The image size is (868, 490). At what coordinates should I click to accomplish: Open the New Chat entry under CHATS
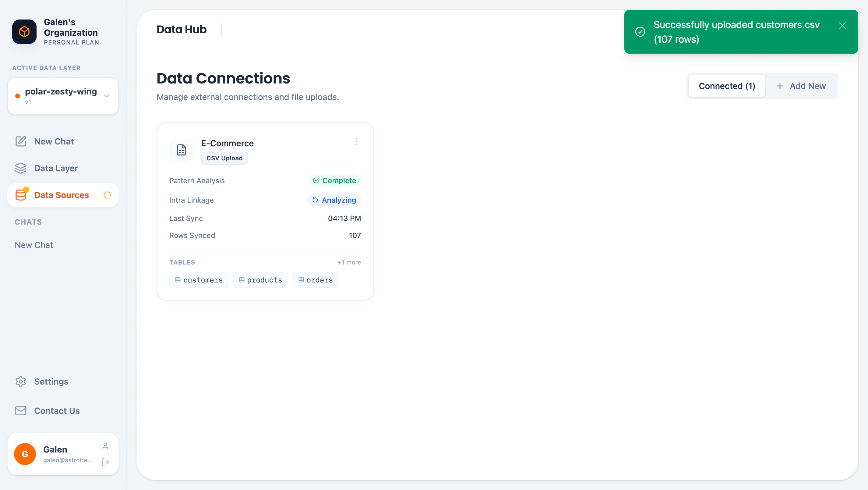34,245
